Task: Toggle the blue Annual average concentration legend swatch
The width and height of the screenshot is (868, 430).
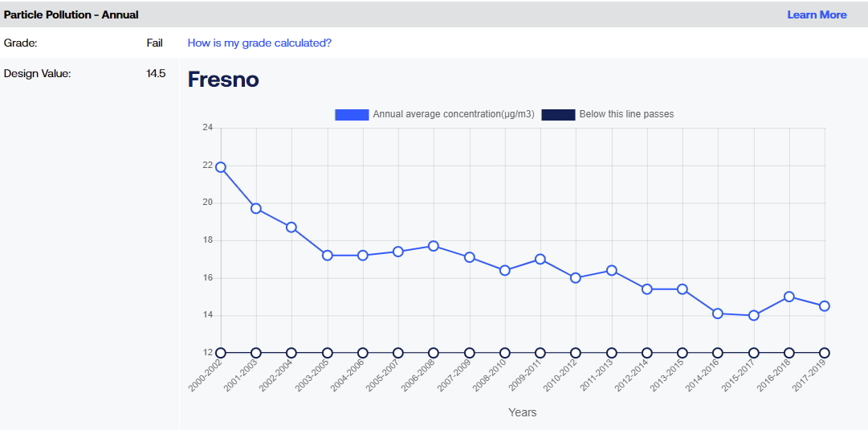Action: [x=352, y=115]
